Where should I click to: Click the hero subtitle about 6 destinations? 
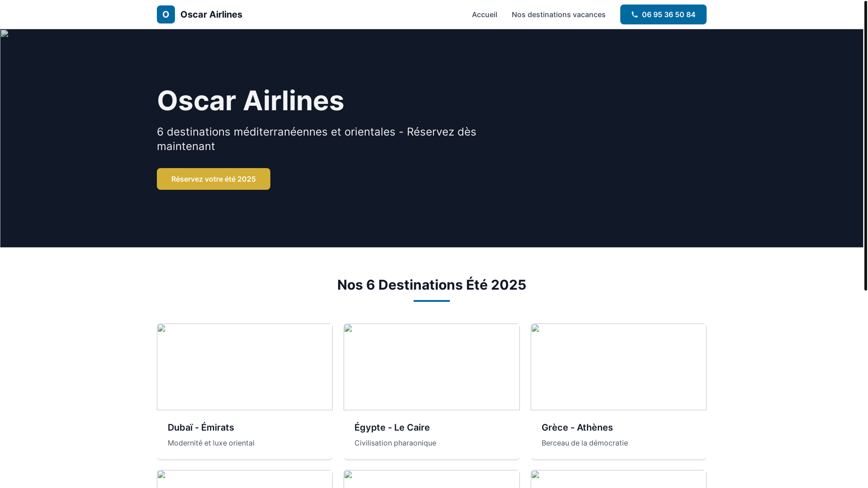coord(316,139)
